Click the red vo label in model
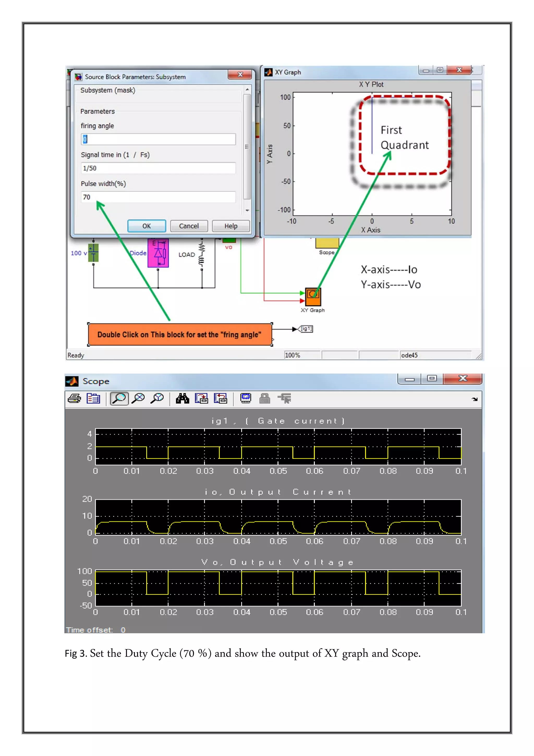 229,247
